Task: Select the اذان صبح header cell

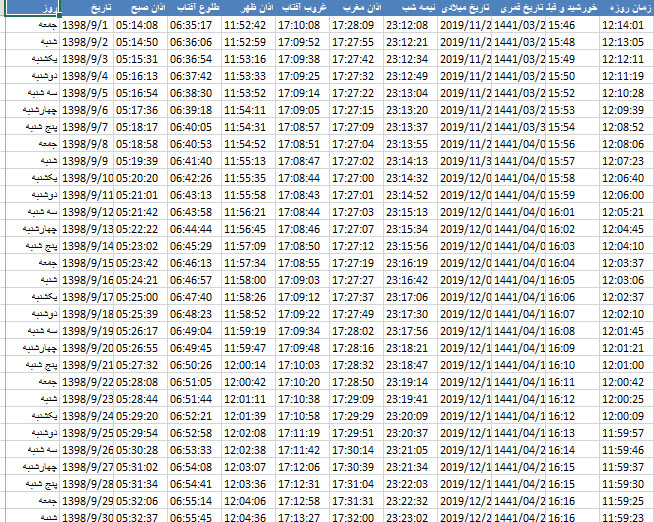Action: tap(141, 8)
